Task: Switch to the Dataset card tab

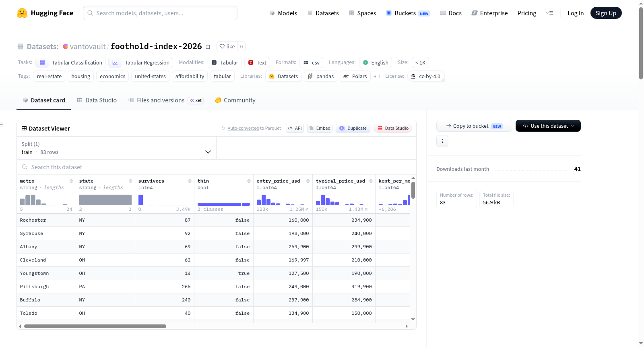Action: 44,100
